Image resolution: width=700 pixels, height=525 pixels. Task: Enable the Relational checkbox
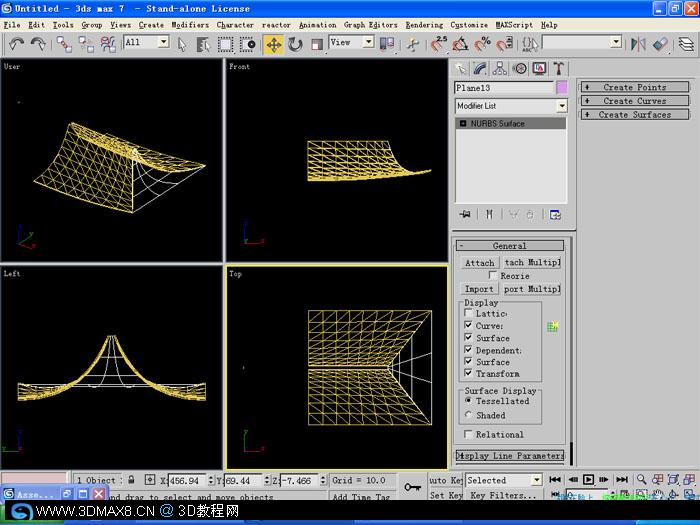pos(468,434)
